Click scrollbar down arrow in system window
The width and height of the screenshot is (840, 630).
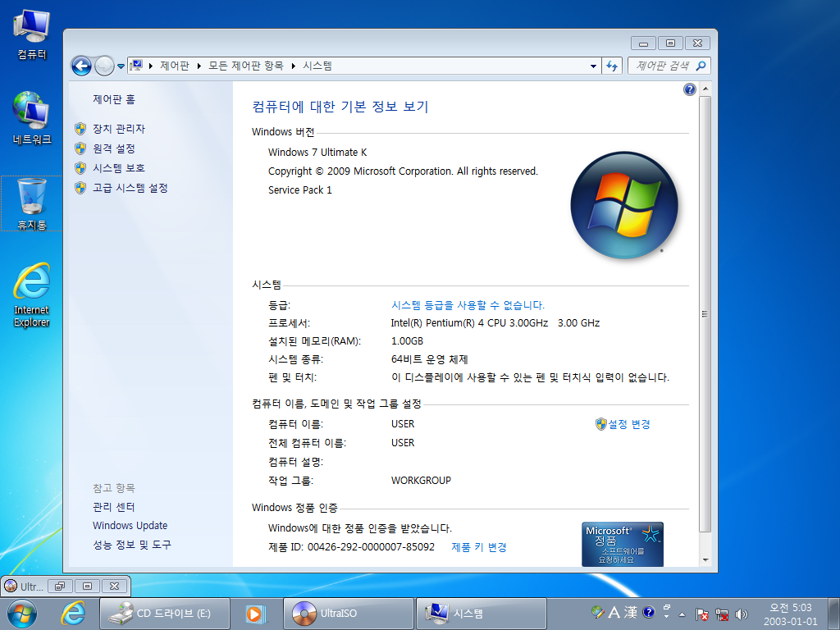705,560
